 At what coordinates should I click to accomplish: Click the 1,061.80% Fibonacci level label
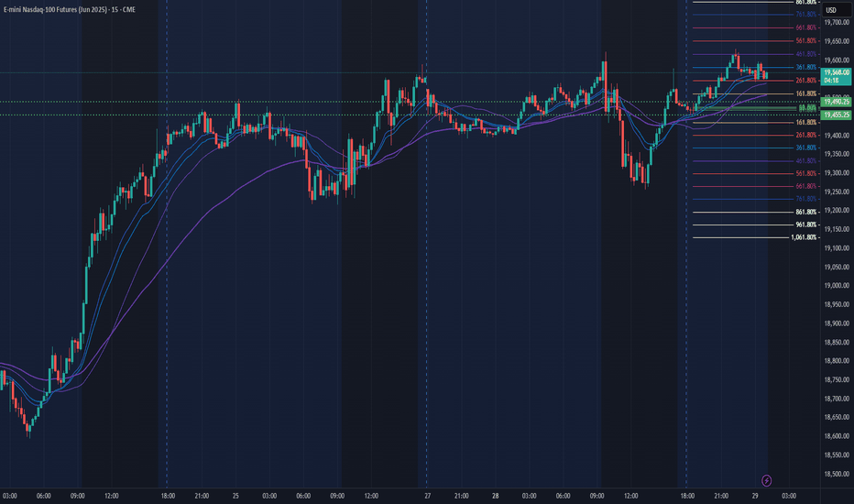[x=804, y=237]
